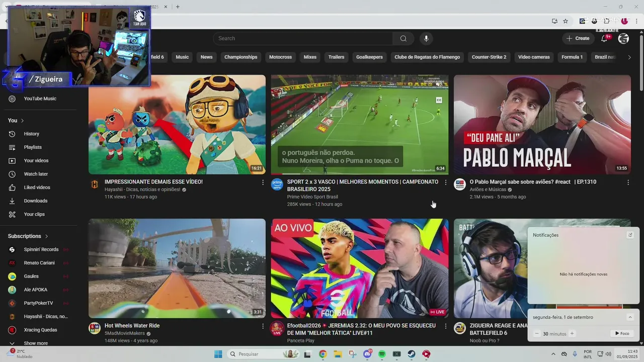The height and width of the screenshot is (362, 644).
Task: Open Hot Wheels Water Ride title
Action: (x=132, y=326)
